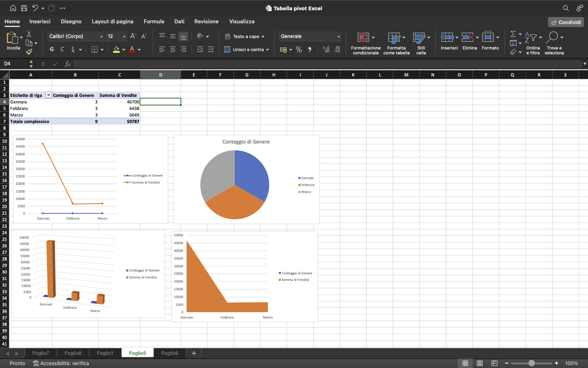Toggle Unisci e centra on the selection
The width and height of the screenshot is (588, 368).
pyautogui.click(x=247, y=49)
